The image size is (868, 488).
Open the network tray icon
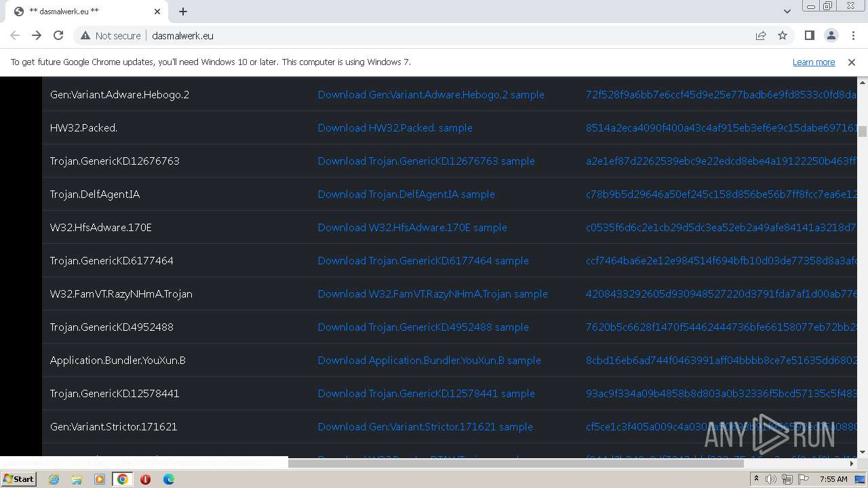point(787,479)
